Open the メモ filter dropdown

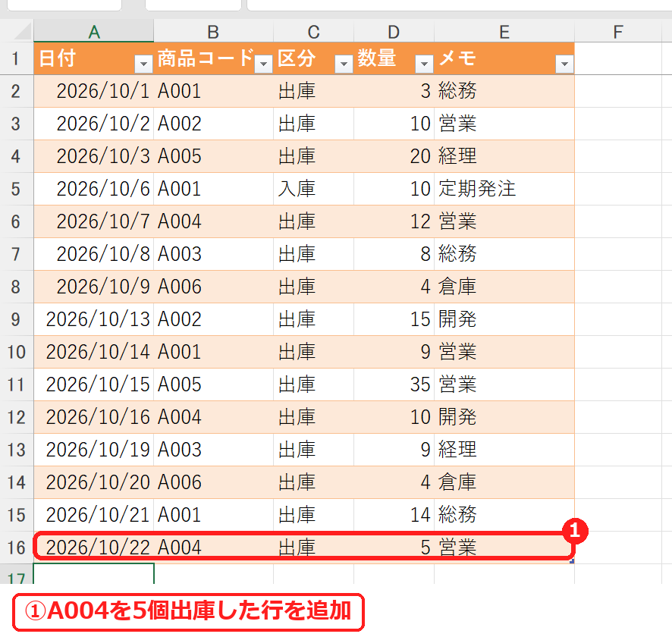pyautogui.click(x=564, y=64)
